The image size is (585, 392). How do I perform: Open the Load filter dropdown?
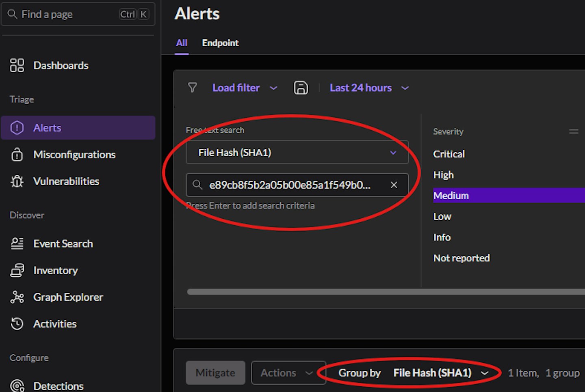pyautogui.click(x=245, y=88)
